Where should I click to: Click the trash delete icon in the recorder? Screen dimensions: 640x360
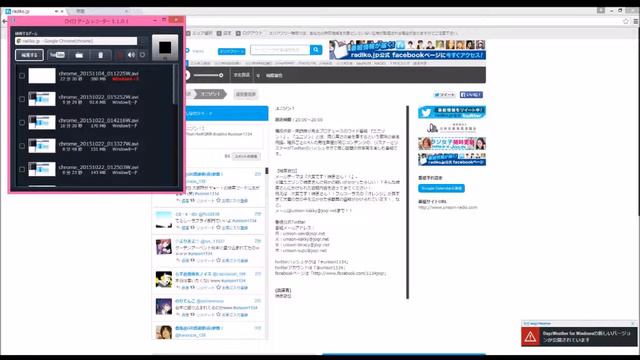[100, 55]
